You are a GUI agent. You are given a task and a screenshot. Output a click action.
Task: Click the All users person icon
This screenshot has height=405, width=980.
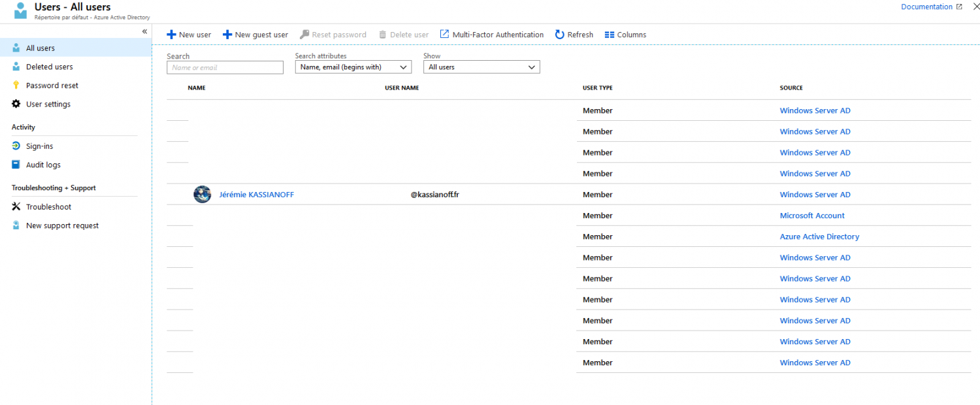[16, 48]
